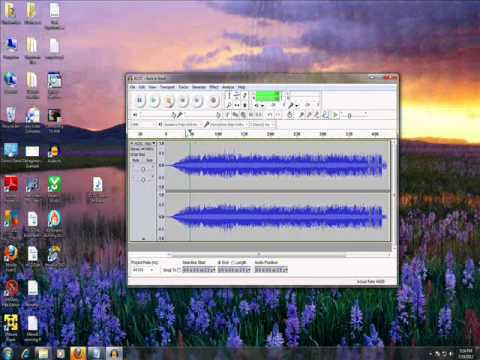Enable the Snap To checkbox

point(179,270)
